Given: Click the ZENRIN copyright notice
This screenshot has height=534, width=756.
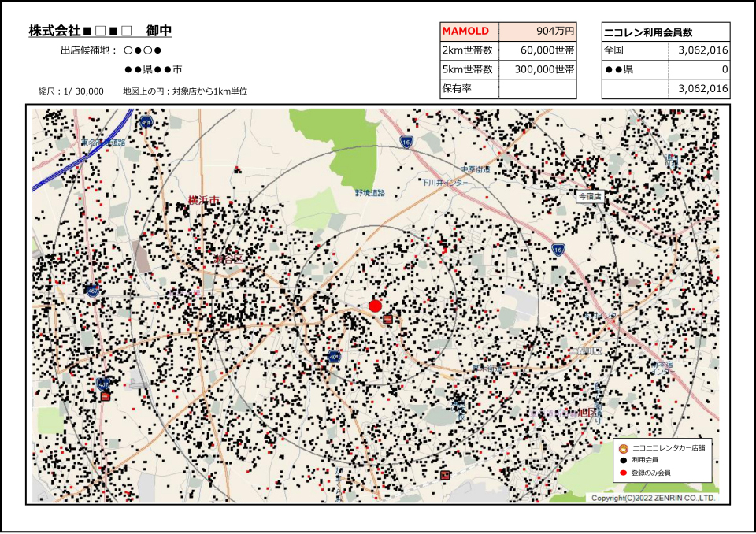Looking at the screenshot, I should tap(653, 498).
